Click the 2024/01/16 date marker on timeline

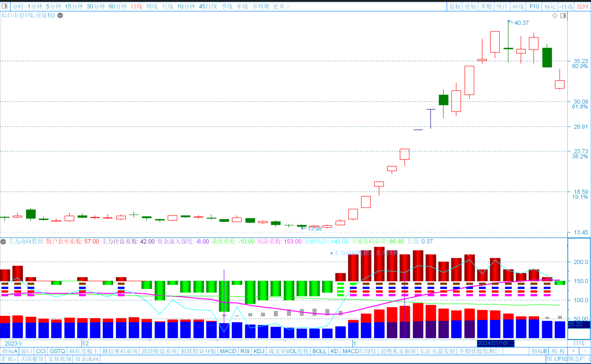click(x=495, y=343)
